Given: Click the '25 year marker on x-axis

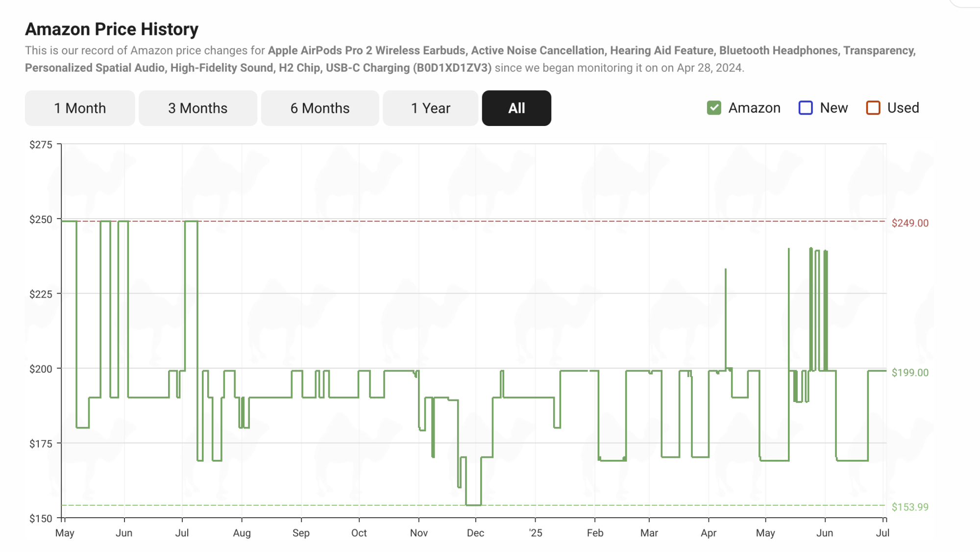Looking at the screenshot, I should click(x=536, y=533).
